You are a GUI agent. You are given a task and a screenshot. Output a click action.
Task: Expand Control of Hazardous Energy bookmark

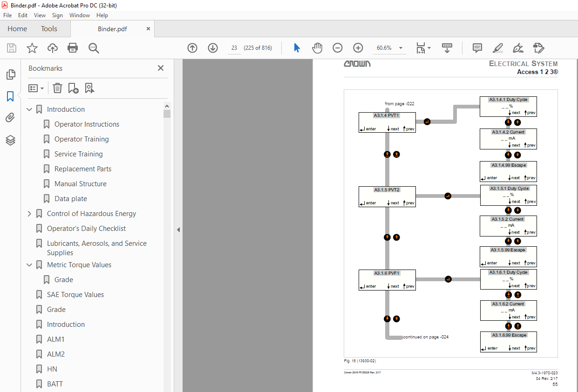(x=29, y=214)
